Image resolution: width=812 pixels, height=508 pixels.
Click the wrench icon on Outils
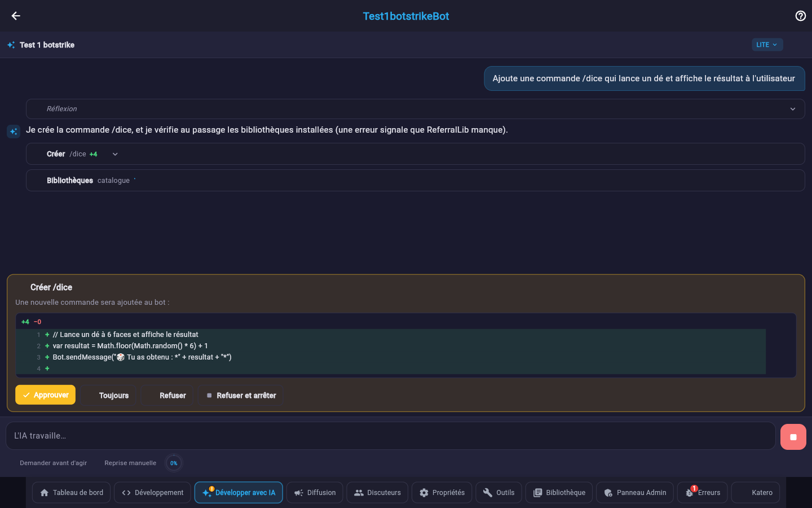point(488,493)
